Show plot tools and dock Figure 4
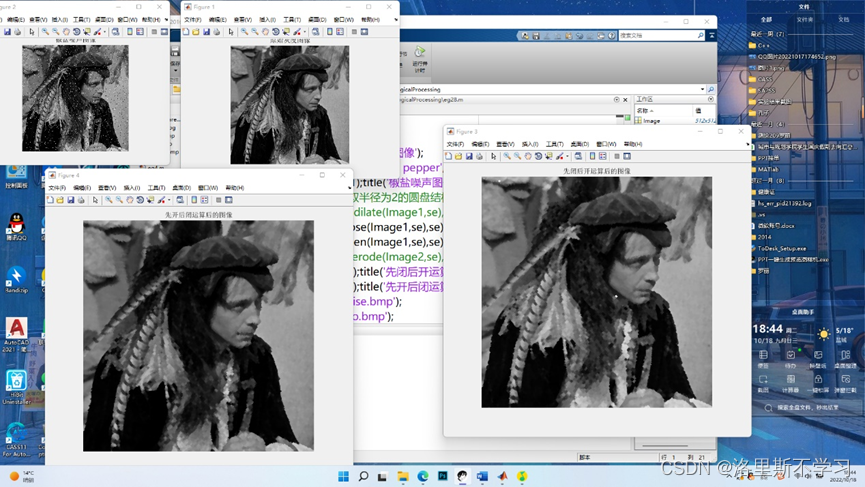Viewport: 865px width, 487px height. tap(228, 200)
